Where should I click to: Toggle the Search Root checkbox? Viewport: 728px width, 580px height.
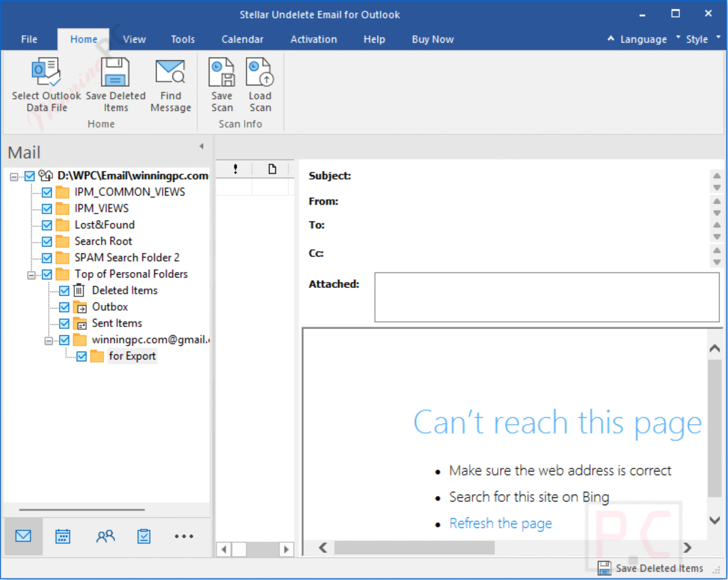pos(47,241)
